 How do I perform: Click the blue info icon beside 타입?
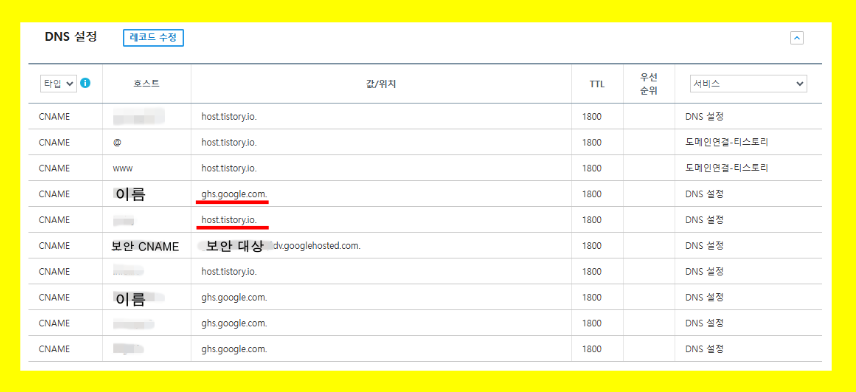click(85, 83)
